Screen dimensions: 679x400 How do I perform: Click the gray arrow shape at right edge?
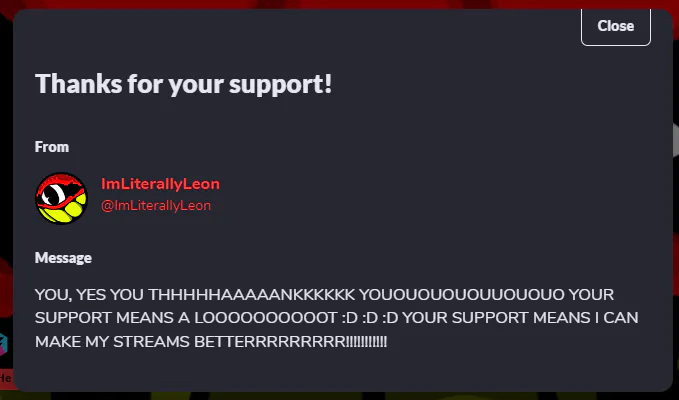coord(676,140)
